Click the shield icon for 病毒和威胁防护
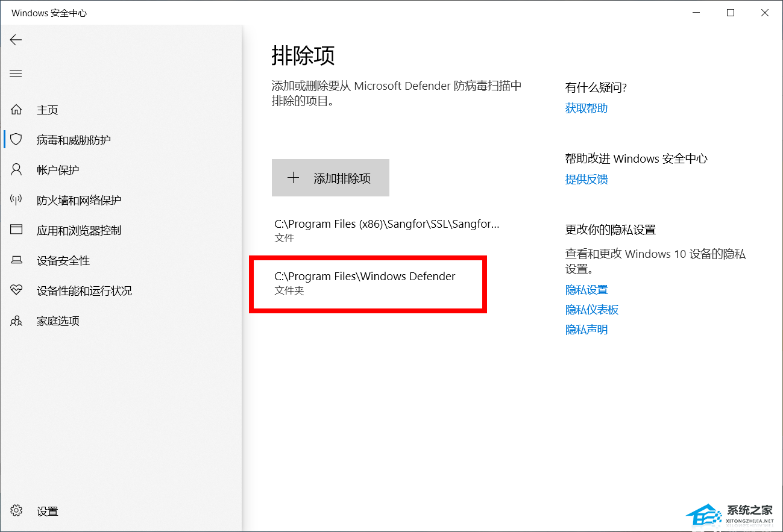Viewport: 783px width, 532px height. click(16, 140)
